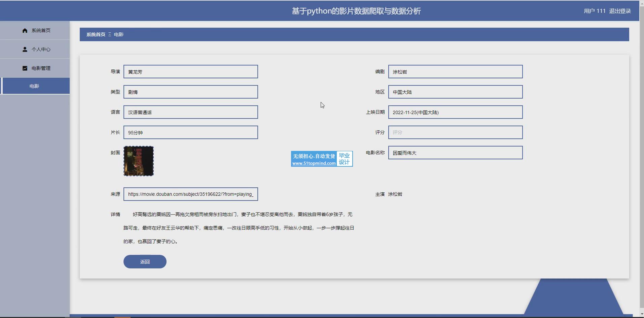Click the 主演 value 涂松岩

(x=395, y=194)
